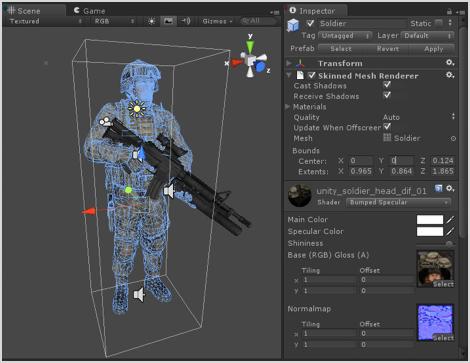
Task: Click the Shininess slider
Action: (x=435, y=244)
